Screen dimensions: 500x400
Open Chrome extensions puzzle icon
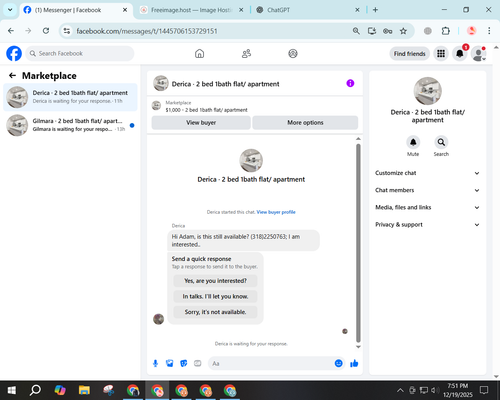(x=445, y=31)
